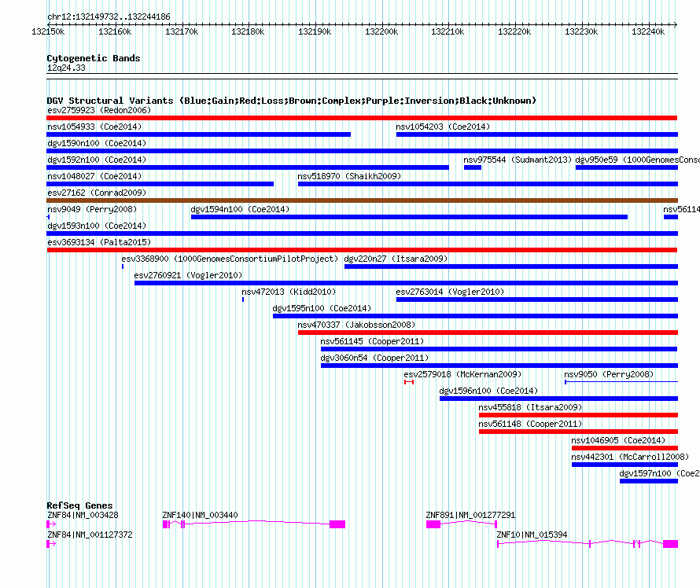Select ZNF10|NM_015394 gene label
This screenshot has width=700, height=588.
532,535
